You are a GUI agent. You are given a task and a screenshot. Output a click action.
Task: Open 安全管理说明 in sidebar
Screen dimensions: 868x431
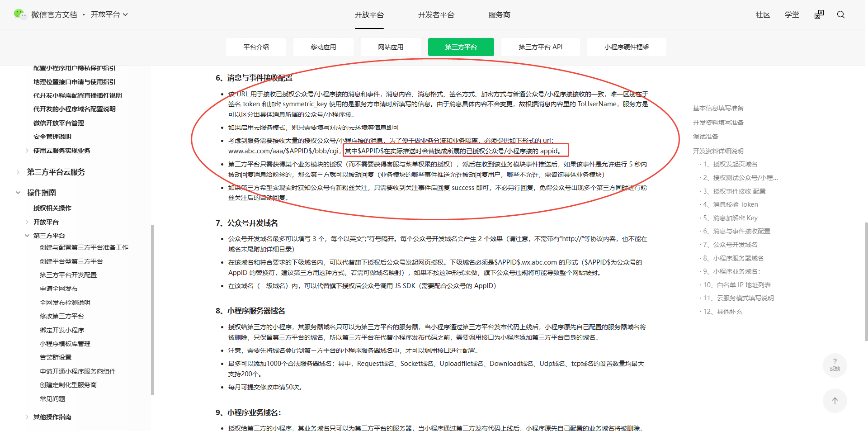pos(52,137)
